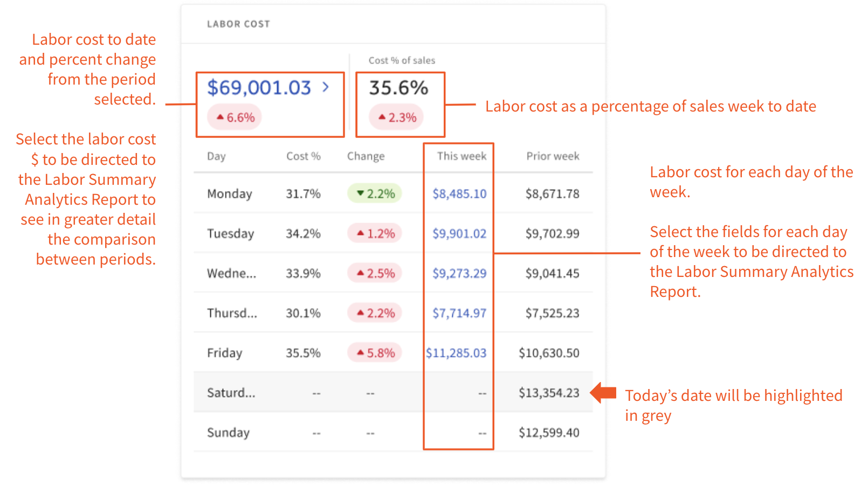This screenshot has height=486, width=868.
Task: Click the Cost % of sales label
Action: click(402, 60)
